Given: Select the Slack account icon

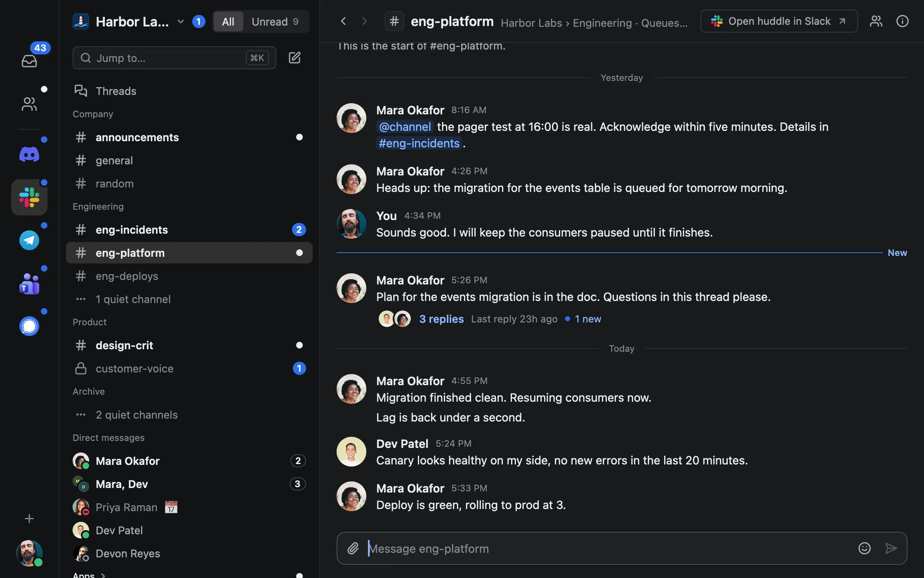Looking at the screenshot, I should coord(29,197).
